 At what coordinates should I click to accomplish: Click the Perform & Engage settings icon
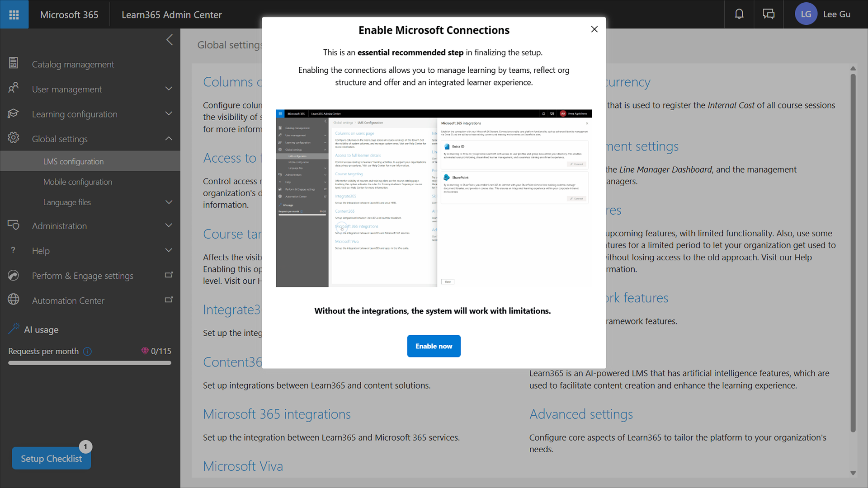(x=14, y=275)
